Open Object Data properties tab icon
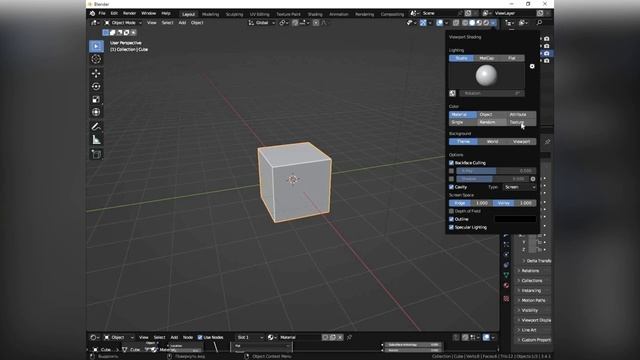This screenshot has width=640, height=360. click(x=506, y=275)
